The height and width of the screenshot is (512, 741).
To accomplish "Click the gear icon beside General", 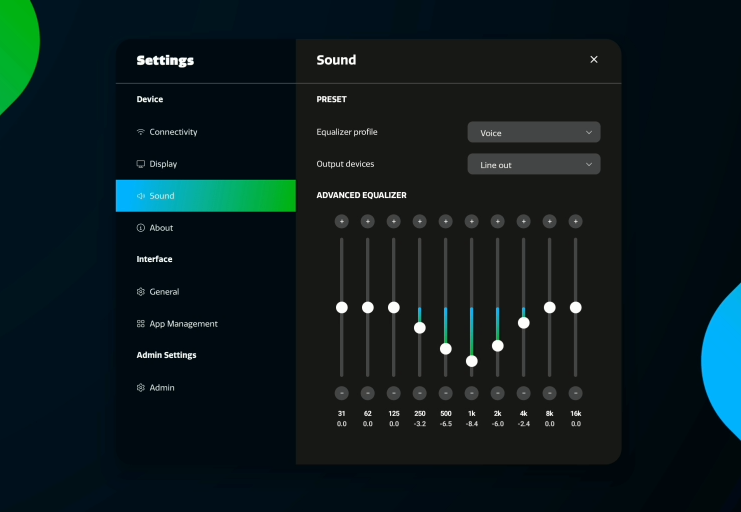I will click(140, 292).
